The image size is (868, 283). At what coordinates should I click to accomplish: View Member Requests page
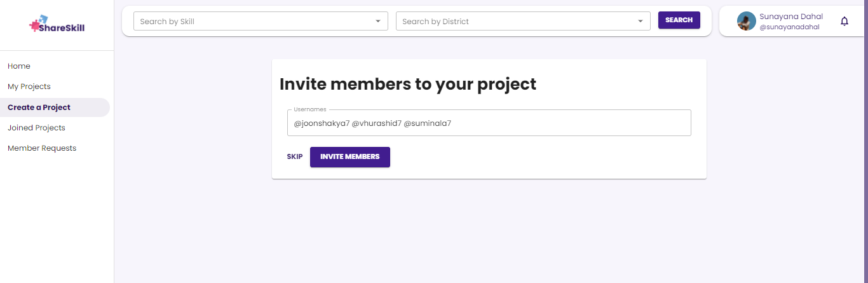42,148
